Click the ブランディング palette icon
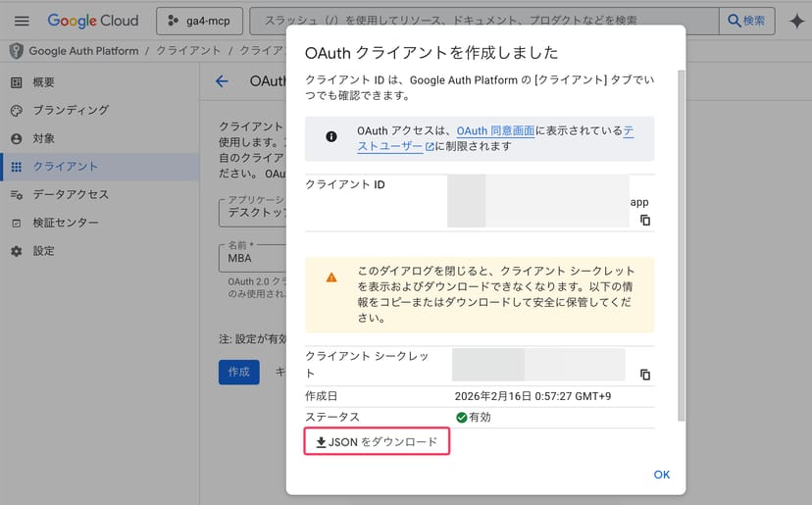This screenshot has width=812, height=505. [x=17, y=111]
